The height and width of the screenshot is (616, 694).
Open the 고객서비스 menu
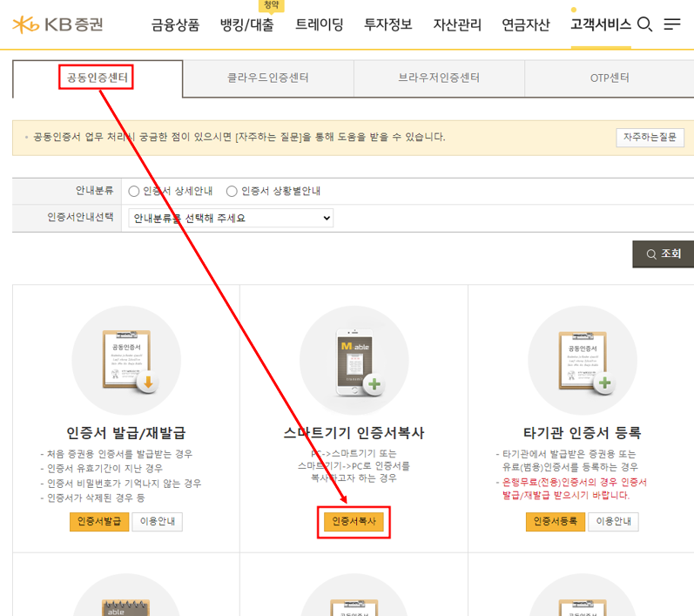coord(601,24)
